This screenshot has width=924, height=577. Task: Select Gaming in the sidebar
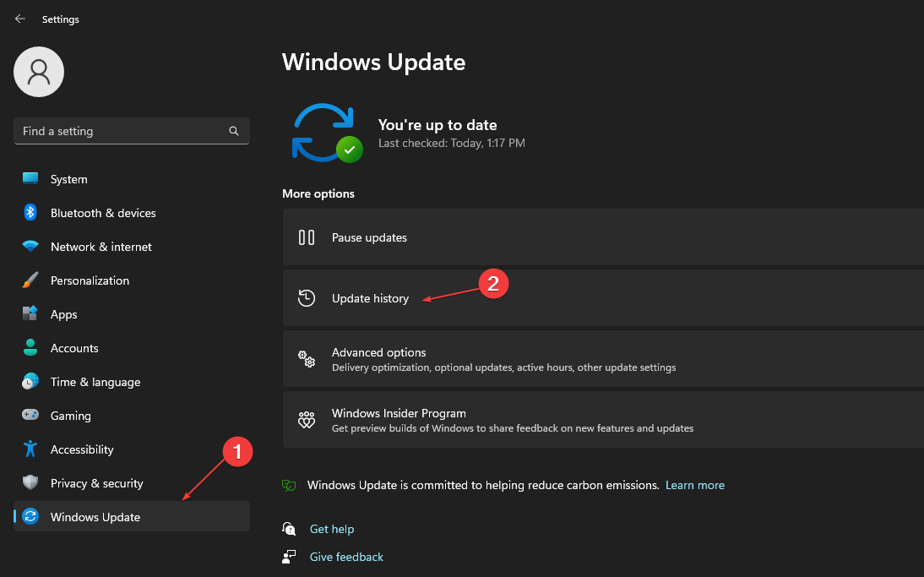[132, 416]
